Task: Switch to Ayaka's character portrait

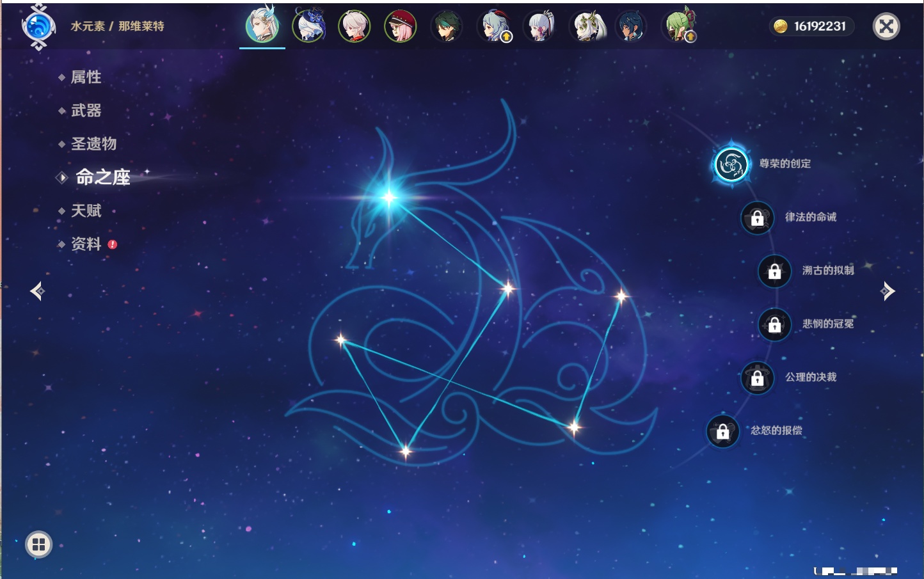Action: (x=539, y=26)
